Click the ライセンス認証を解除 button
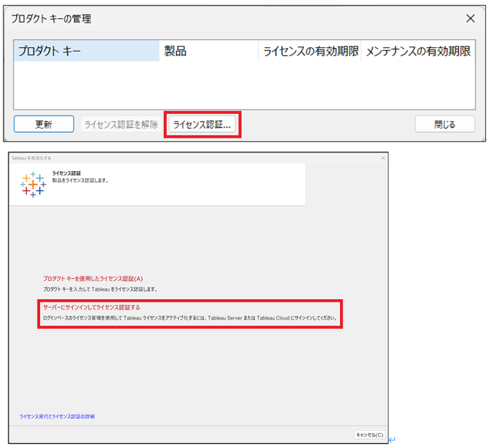Screen dimensions: 487x448 tap(121, 124)
